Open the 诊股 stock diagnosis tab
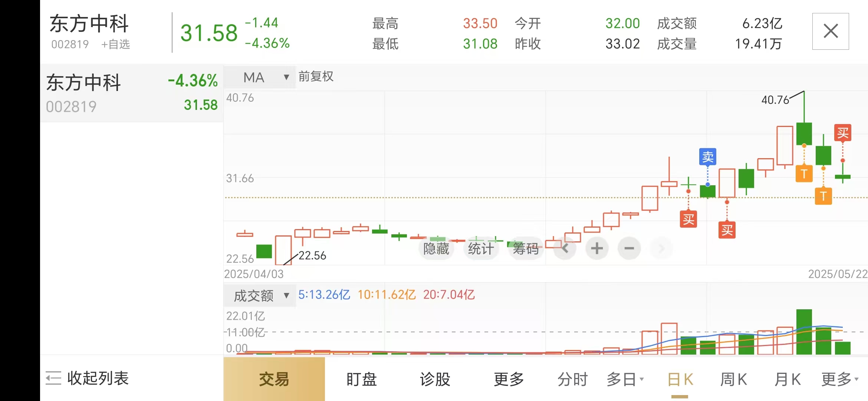Viewport: 868px width, 401px height. coord(435,379)
